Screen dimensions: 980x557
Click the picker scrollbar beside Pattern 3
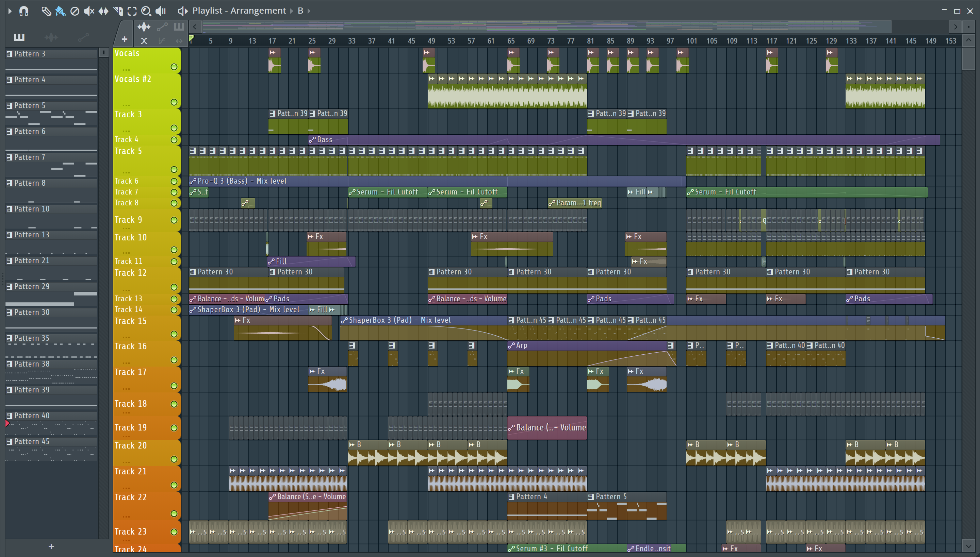click(103, 52)
